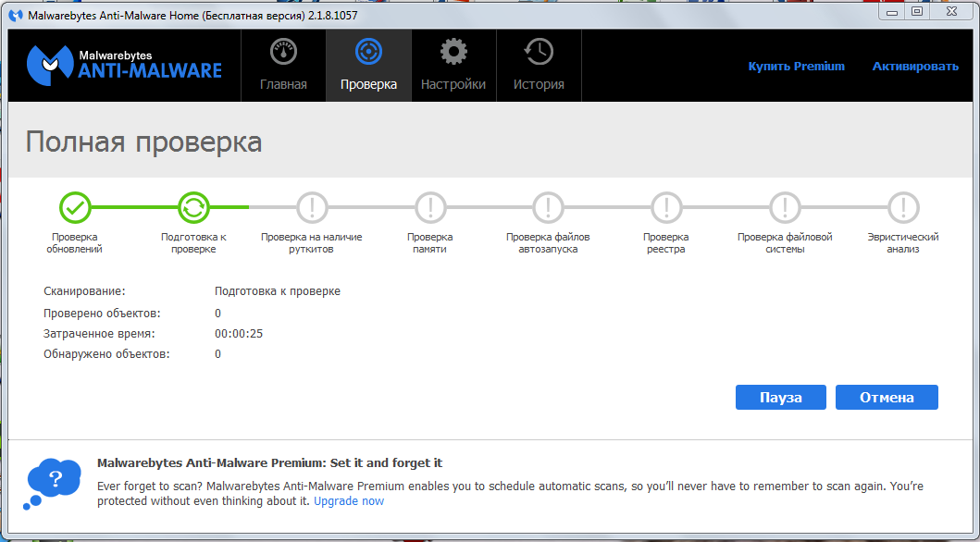Click the Проверка файлов автозапуска step icon
This screenshot has width=980, height=542.
[x=548, y=206]
